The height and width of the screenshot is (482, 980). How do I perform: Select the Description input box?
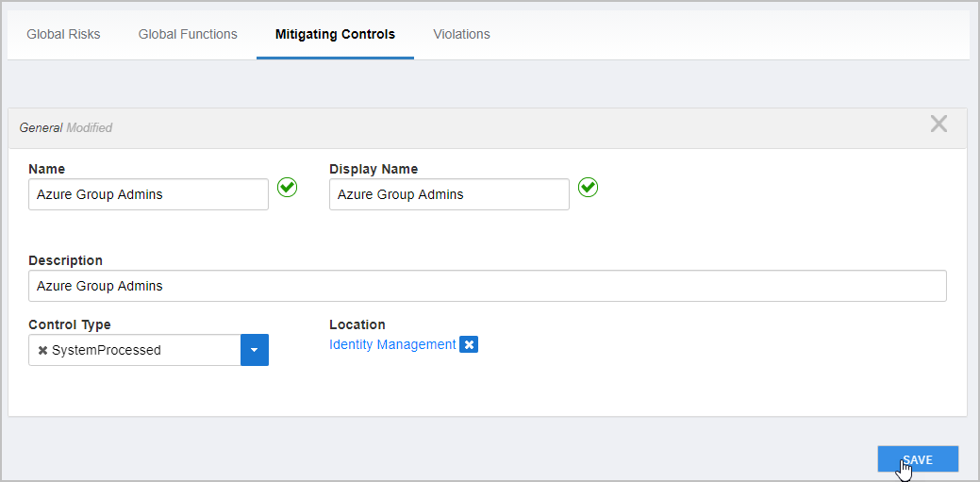487,286
